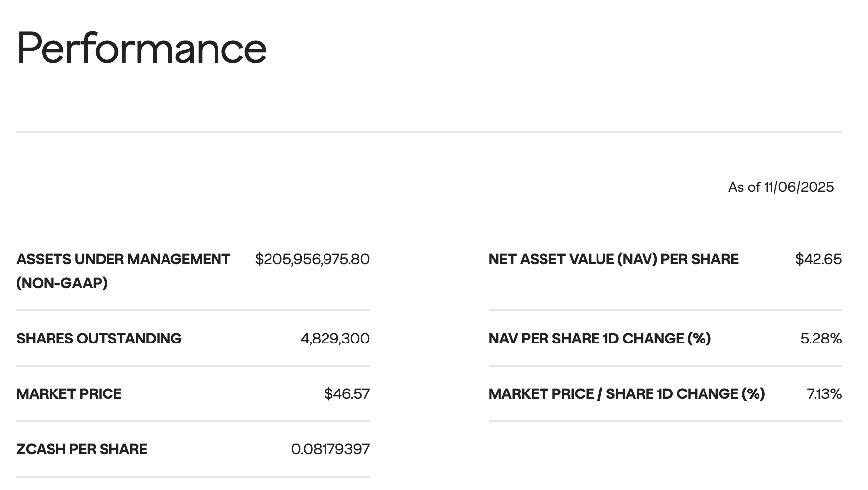Click divider line under Market Price 1D Change
This screenshot has width=868, height=490.
pos(665,421)
